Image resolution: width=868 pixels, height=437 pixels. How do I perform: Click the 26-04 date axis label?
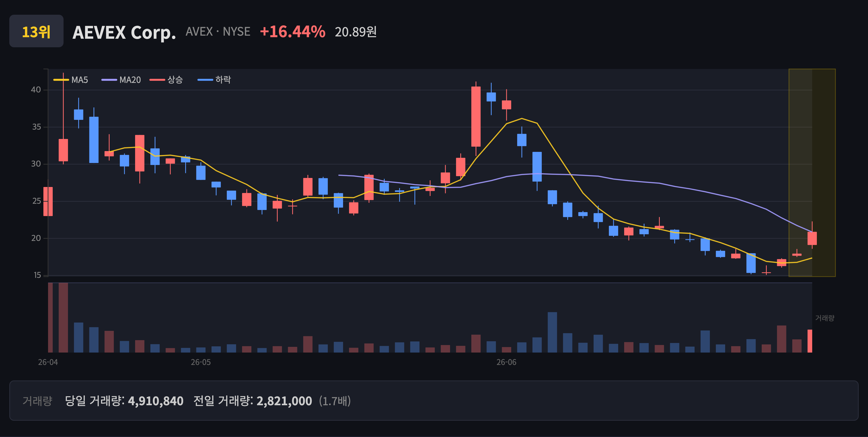point(48,362)
